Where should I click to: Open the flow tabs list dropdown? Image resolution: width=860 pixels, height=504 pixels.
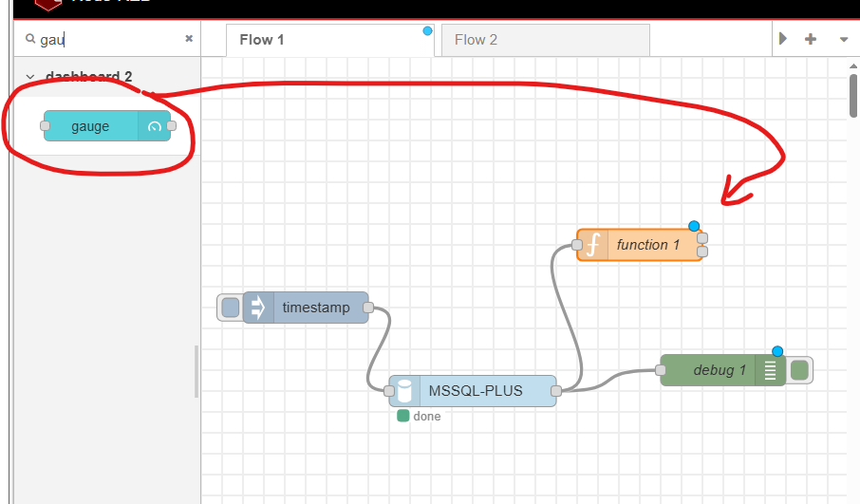pyautogui.click(x=843, y=40)
